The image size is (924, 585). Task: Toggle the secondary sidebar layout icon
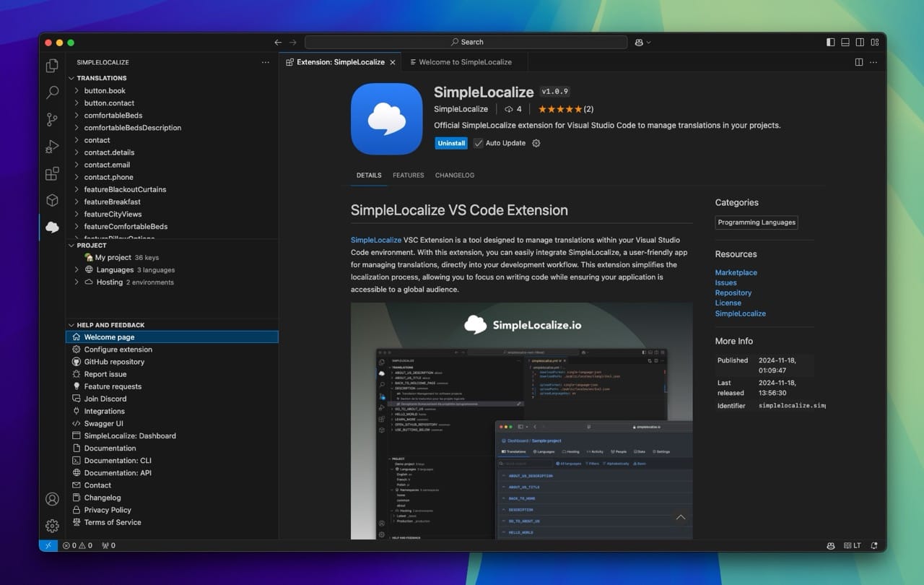tap(860, 42)
